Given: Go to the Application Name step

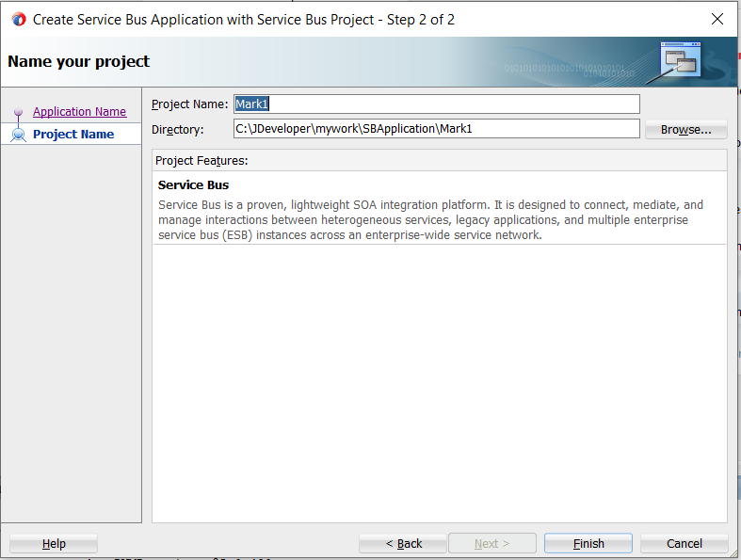Looking at the screenshot, I should (x=79, y=111).
